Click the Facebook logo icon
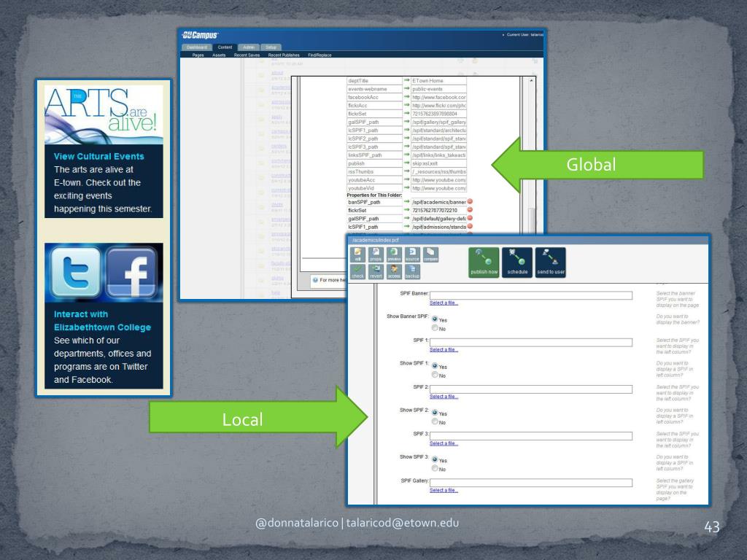The height and width of the screenshot is (560, 747). click(131, 273)
